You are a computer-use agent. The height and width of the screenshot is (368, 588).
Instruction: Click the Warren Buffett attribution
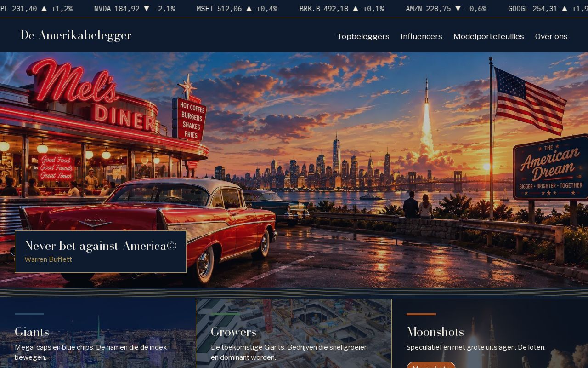(48, 259)
